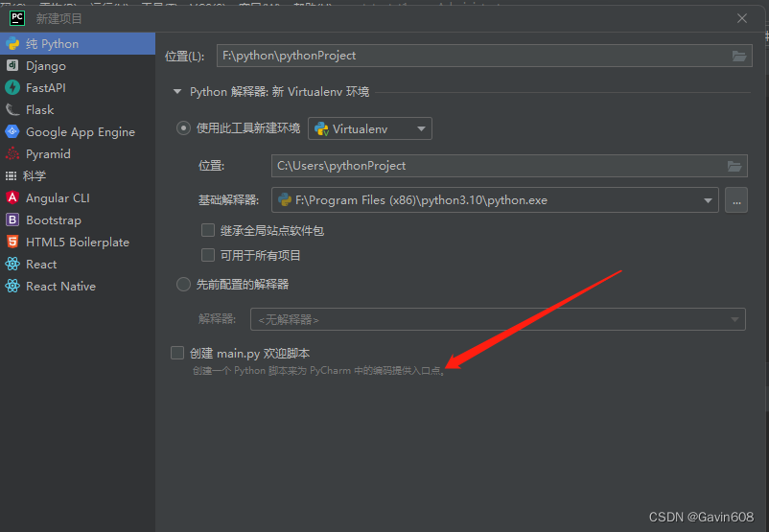Select 先前配置的解释器 radio button
This screenshot has width=769, height=532.
pos(183,285)
